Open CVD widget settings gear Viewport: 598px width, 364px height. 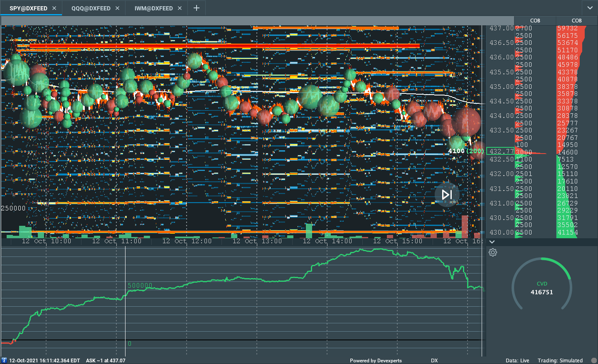[x=493, y=252]
